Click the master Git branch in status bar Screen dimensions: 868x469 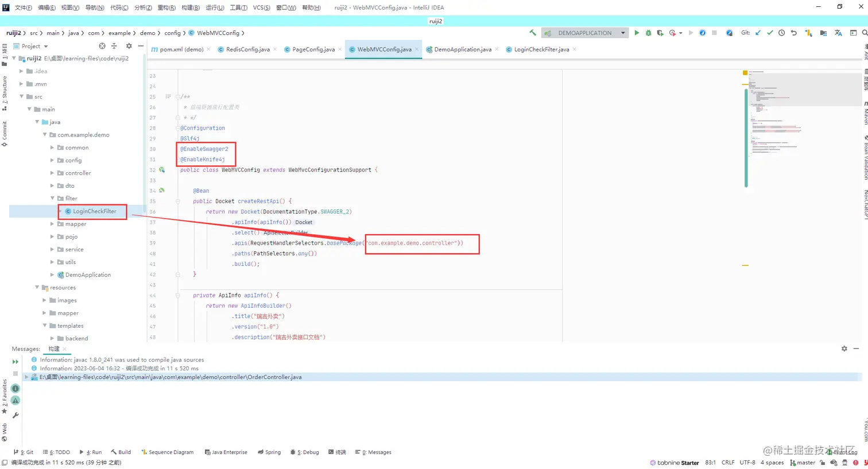coord(803,463)
